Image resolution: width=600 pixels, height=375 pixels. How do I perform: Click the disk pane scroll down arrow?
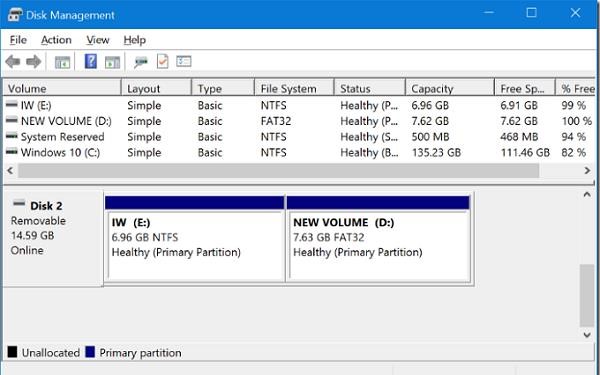[x=587, y=335]
